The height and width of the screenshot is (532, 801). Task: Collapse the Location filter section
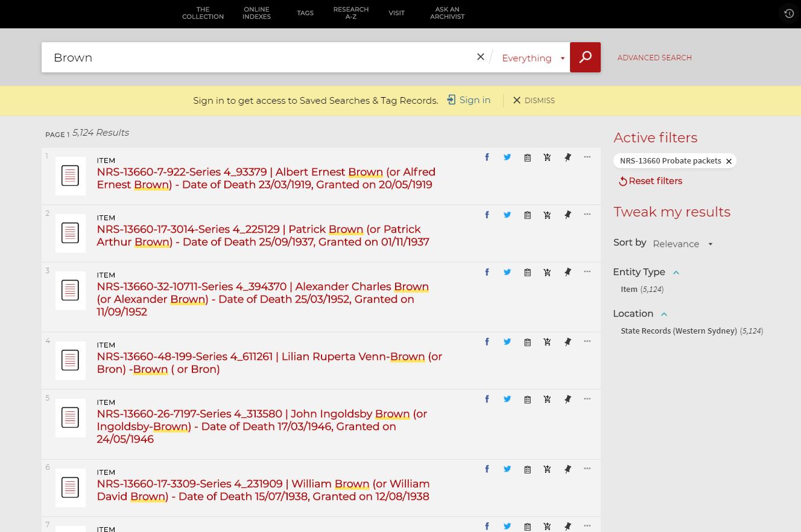point(664,314)
